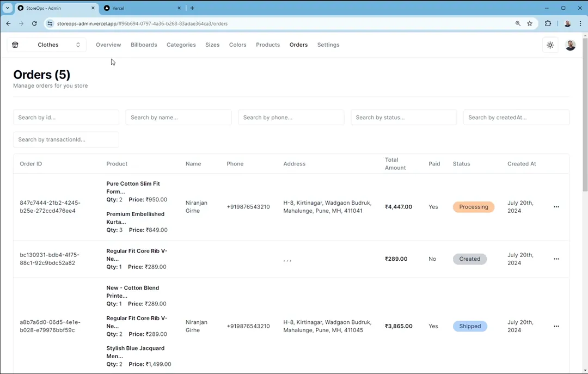The height and width of the screenshot is (374, 588).
Task: Click product Pure Cotton Slim Fit Form...
Action: tap(133, 188)
